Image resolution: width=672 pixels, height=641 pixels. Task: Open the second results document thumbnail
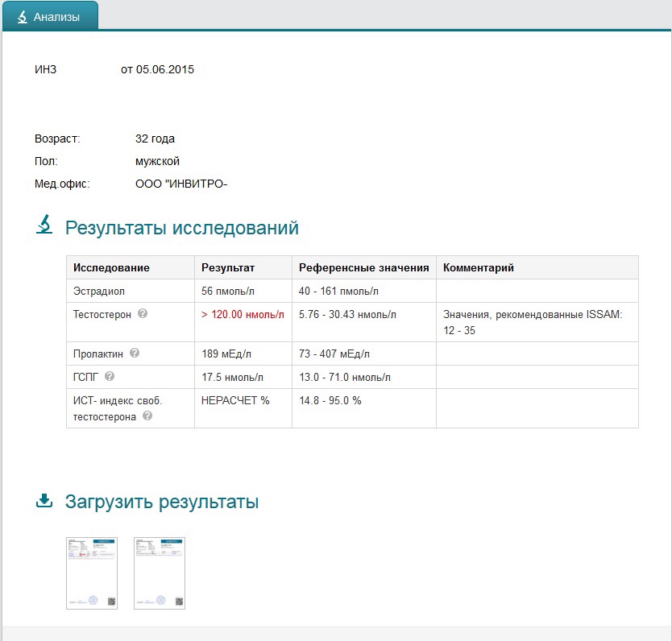tap(160, 573)
